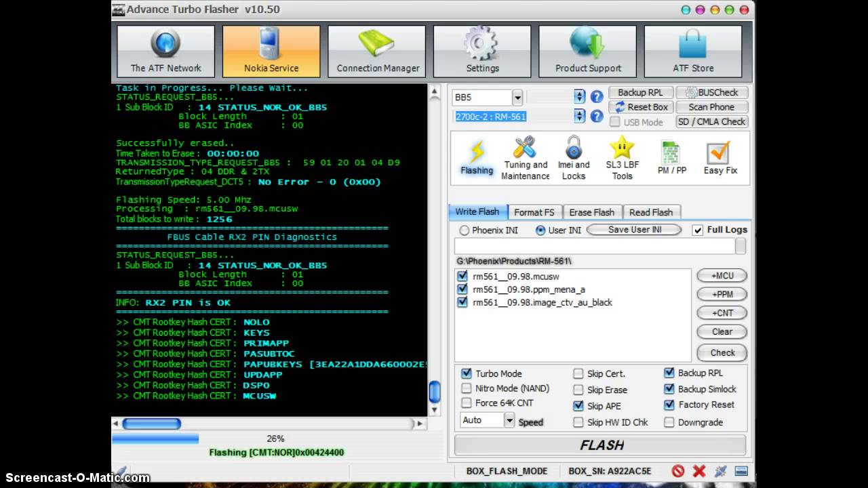Toggle Skip HW ID Chk

(578, 422)
